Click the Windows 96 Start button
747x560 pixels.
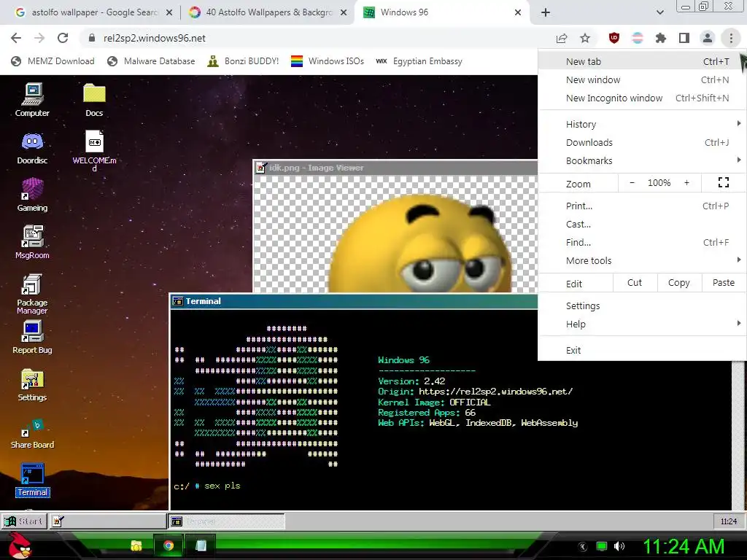pyautogui.click(x=23, y=521)
